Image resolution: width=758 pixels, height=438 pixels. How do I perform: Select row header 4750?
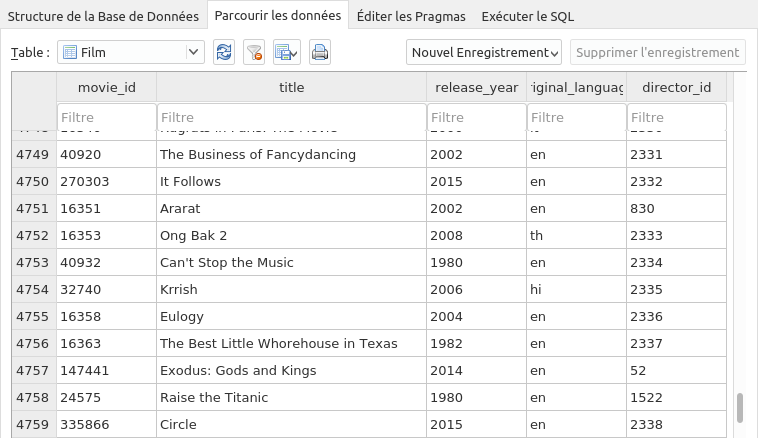point(34,182)
